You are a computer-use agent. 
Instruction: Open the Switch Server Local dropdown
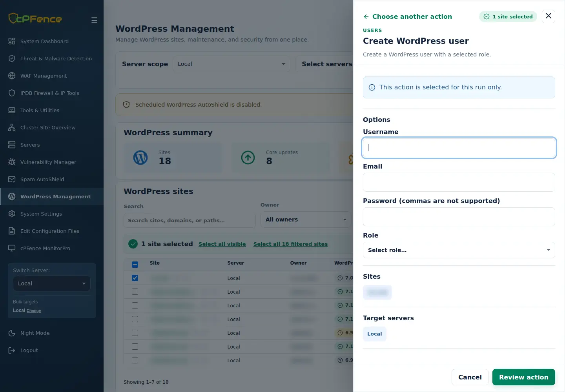point(52,283)
